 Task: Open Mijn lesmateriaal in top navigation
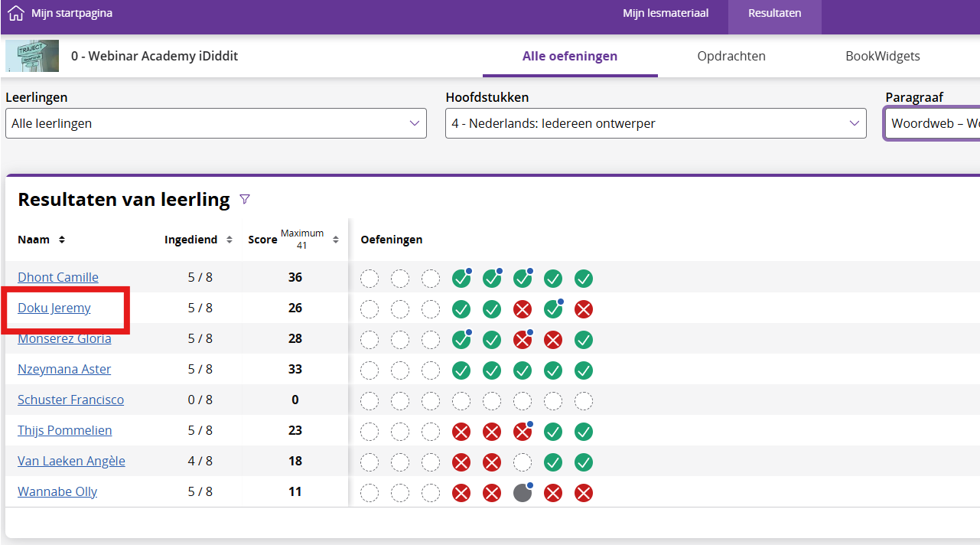point(665,13)
